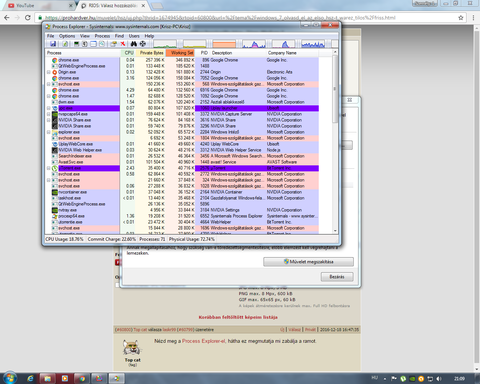480x384 pixels.
Task: Collapse the chrome.exe node at 1.47 CPU
Action: coord(49,96)
